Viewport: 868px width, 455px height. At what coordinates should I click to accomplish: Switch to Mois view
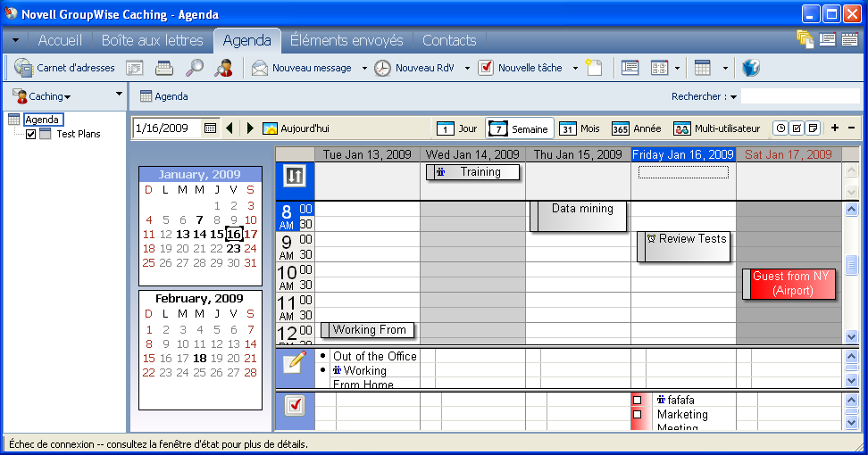tap(579, 128)
